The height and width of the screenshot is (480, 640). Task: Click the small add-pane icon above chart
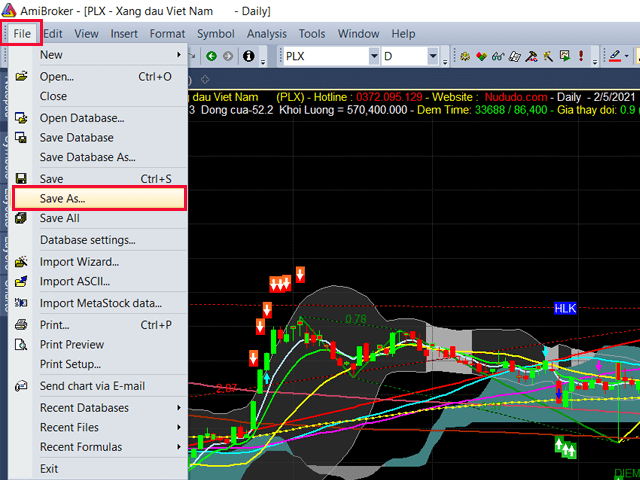(x=205, y=80)
